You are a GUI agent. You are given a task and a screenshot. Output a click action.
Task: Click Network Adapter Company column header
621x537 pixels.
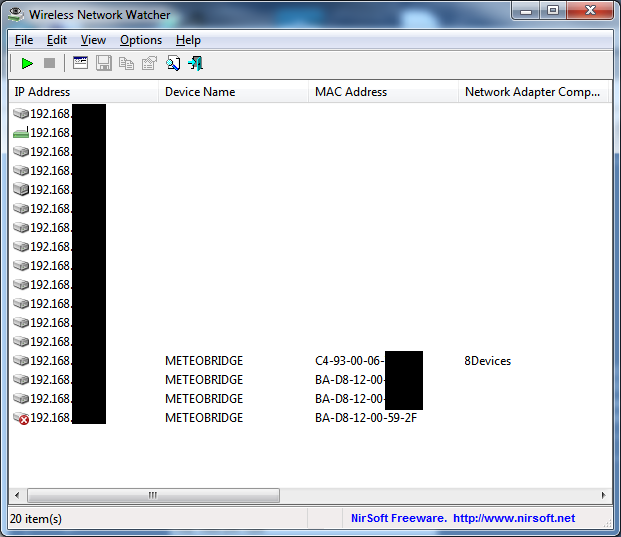[x=532, y=92]
